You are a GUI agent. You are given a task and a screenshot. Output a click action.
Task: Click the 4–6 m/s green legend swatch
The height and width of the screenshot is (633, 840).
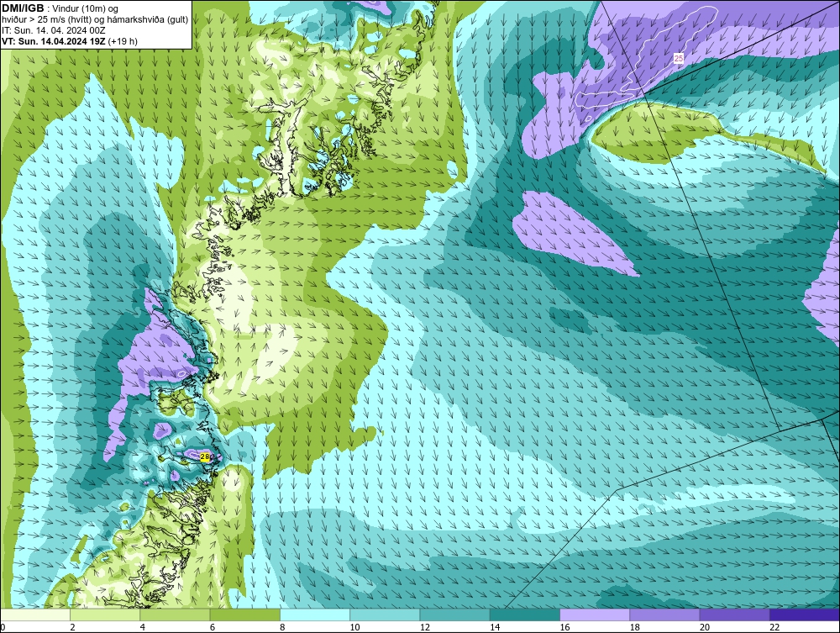tap(176, 615)
